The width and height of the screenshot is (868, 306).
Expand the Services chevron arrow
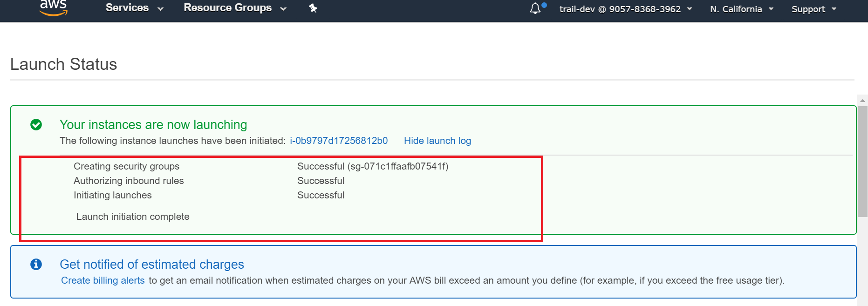(161, 9)
